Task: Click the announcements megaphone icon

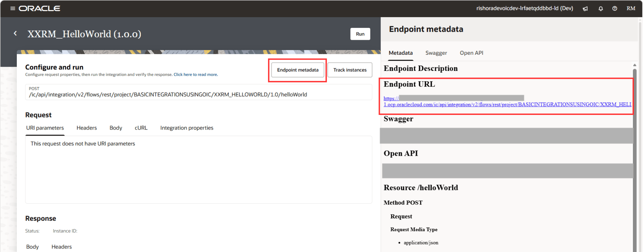Action: pos(585,9)
